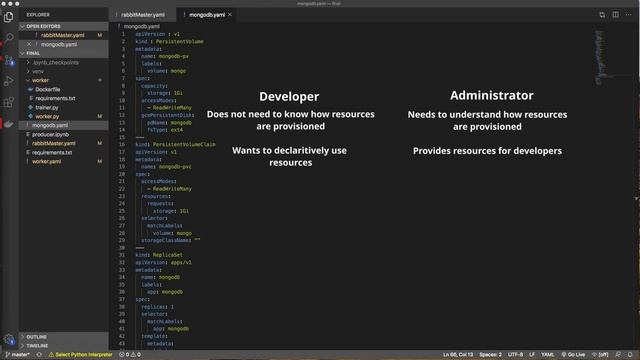Expand the Timeline section

pos(64,346)
